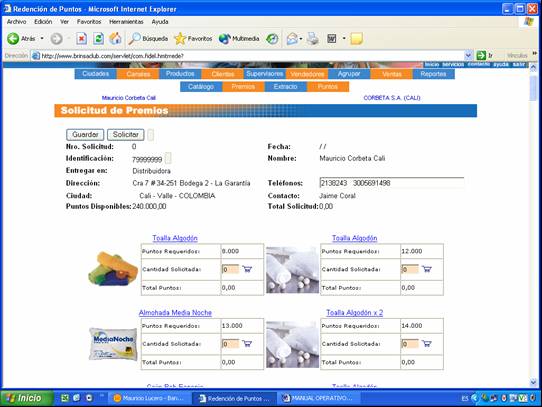The image size is (542, 407).
Task: Expand the address bar dropdown
Action: (x=468, y=55)
